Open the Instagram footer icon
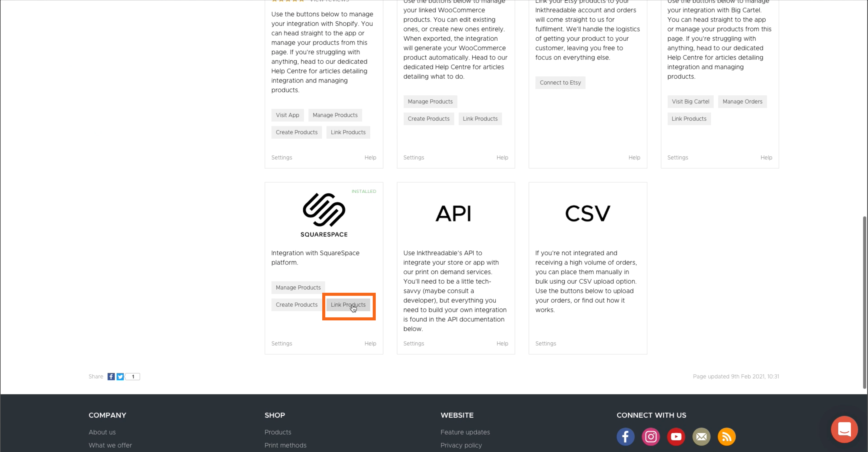This screenshot has height=452, width=868. click(x=651, y=436)
